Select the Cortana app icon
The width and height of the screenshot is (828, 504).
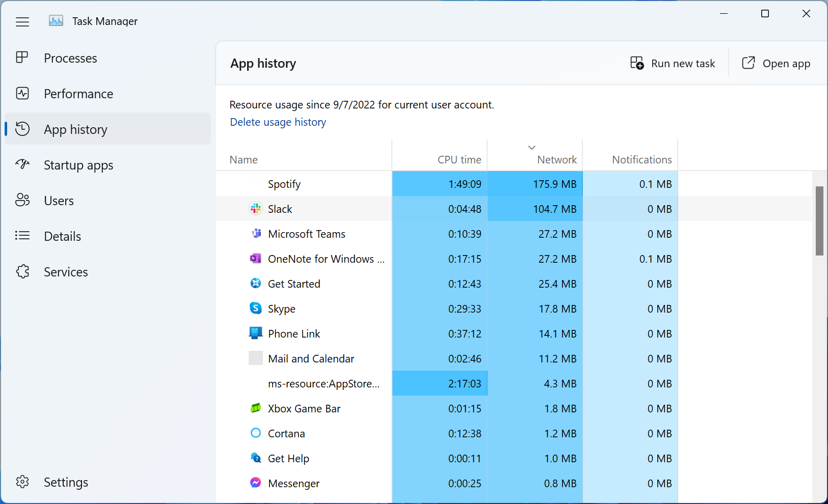coord(256,433)
